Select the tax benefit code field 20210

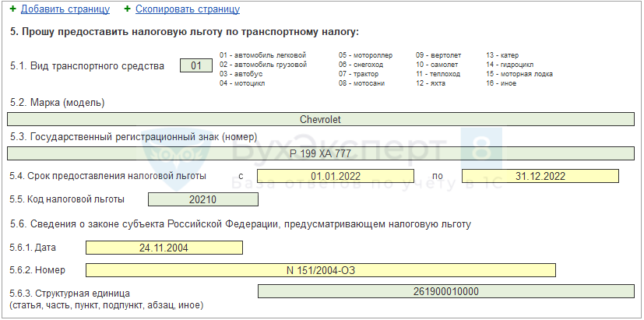[x=202, y=199]
